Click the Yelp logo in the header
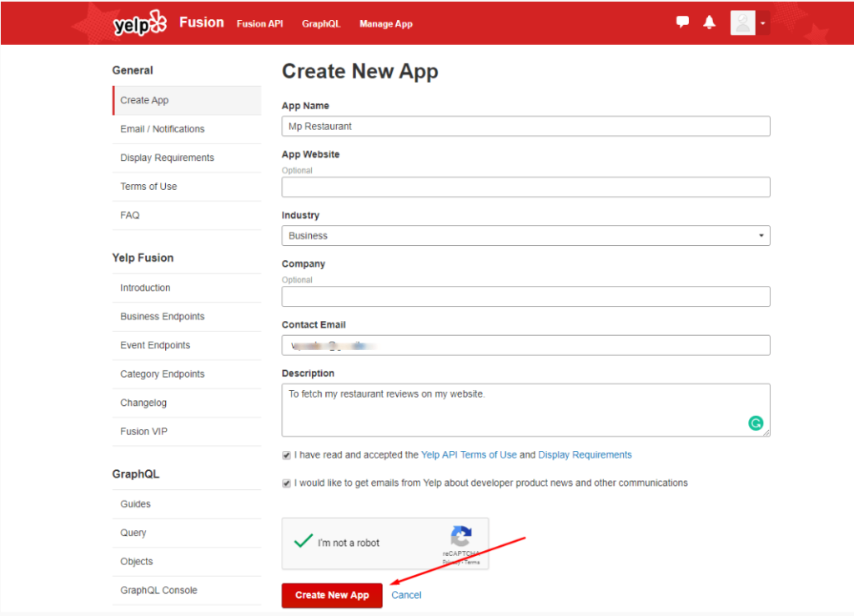The image size is (854, 616). (140, 23)
